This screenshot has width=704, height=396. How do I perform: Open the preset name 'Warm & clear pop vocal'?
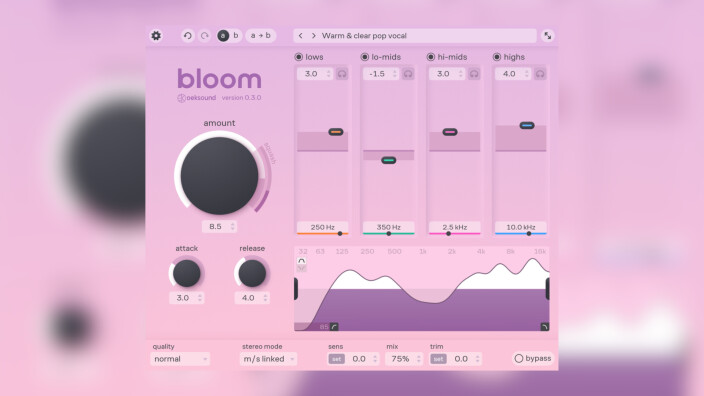[364, 35]
